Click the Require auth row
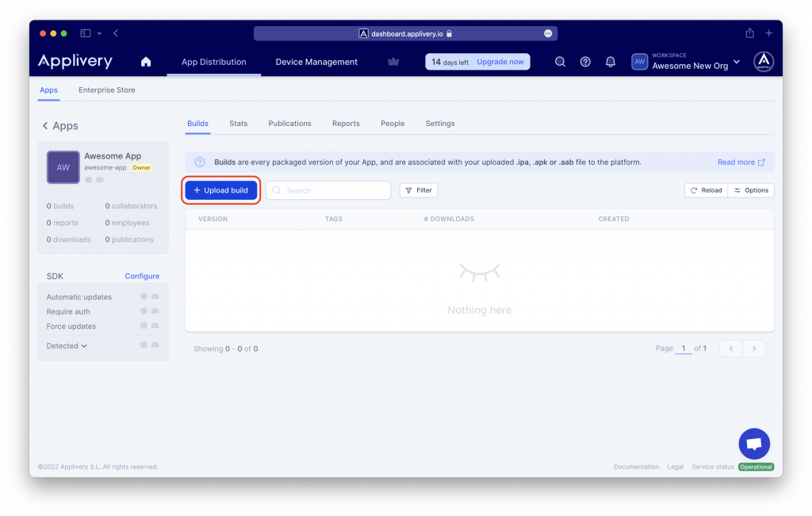This screenshot has width=812, height=516. coord(102,312)
